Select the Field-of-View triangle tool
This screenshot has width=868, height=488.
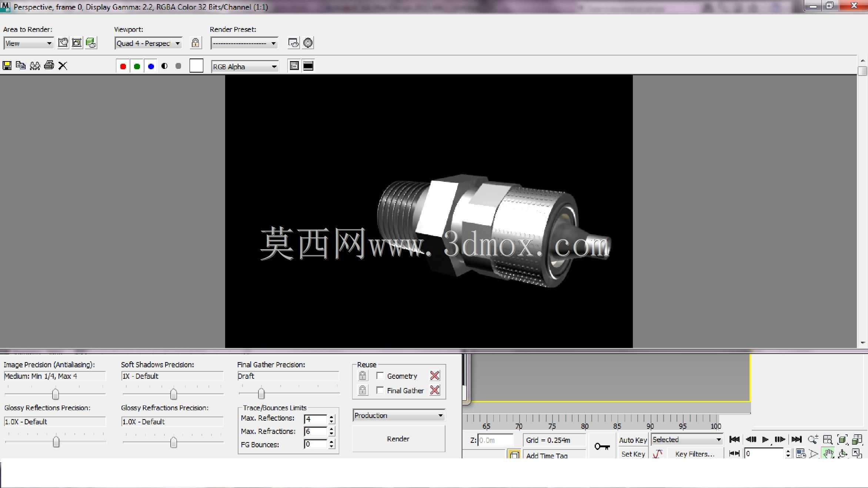(814, 454)
